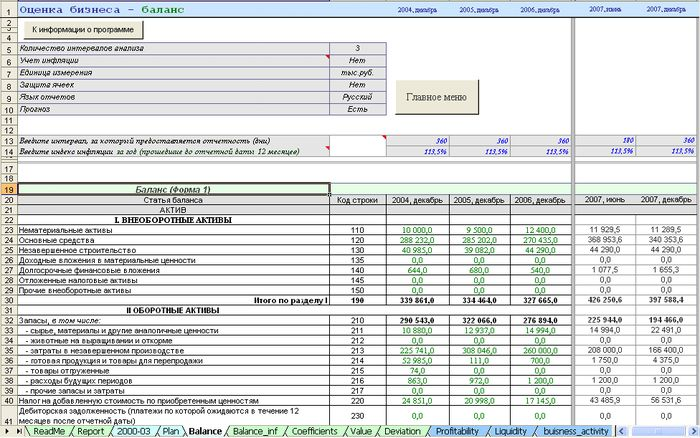The image size is (700, 438).
Task: Switch to the ReadMe sheet tab
Action: coord(48,431)
